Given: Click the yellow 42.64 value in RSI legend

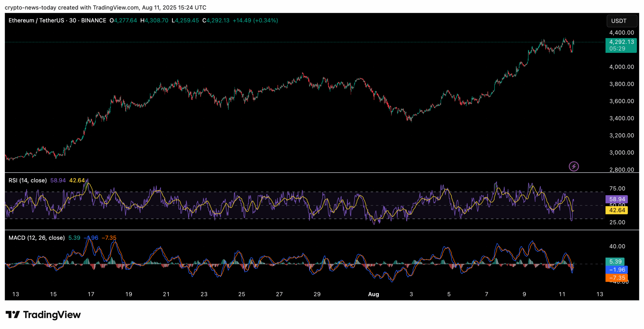Looking at the screenshot, I should (77, 180).
